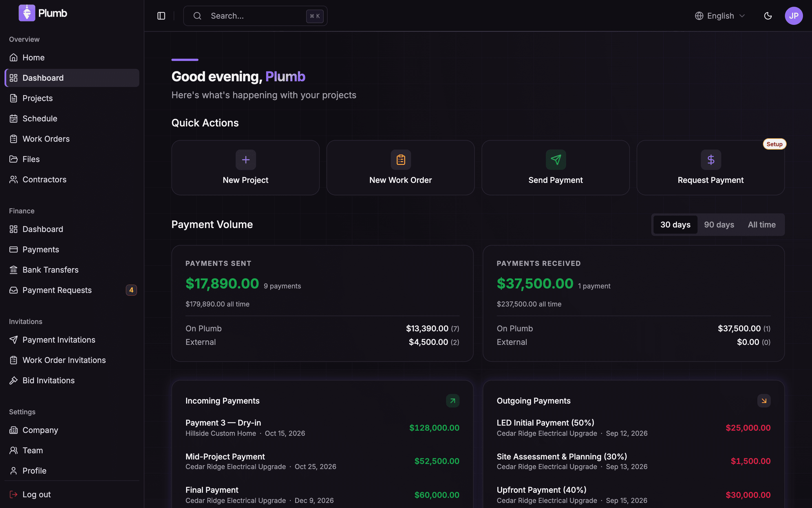Click $4,500.00 External sent value

(428, 342)
